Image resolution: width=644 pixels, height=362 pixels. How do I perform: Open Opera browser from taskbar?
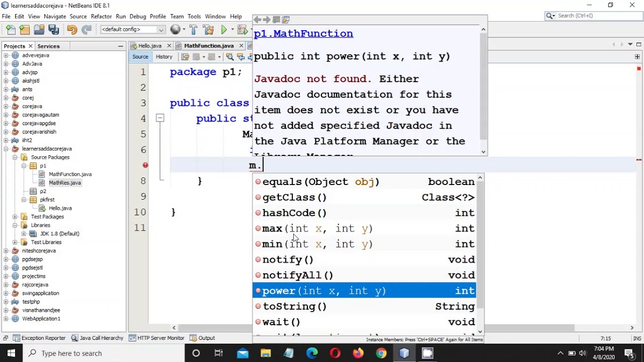pos(335,353)
